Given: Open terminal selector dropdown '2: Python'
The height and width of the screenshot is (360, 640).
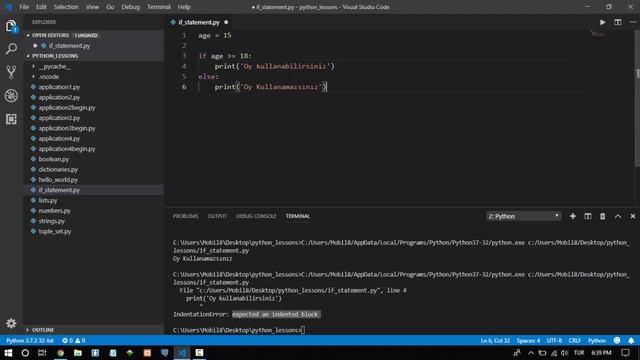Looking at the screenshot, I should (523, 216).
